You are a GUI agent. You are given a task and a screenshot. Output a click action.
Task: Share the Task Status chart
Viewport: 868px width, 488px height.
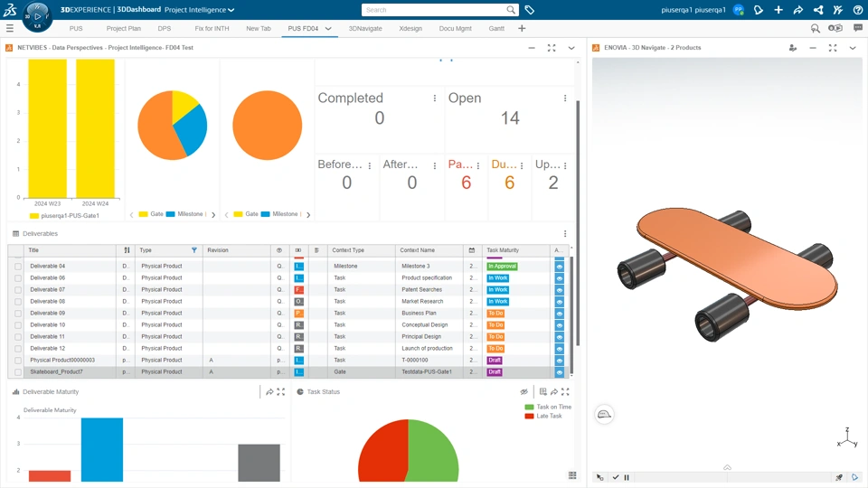click(x=554, y=391)
